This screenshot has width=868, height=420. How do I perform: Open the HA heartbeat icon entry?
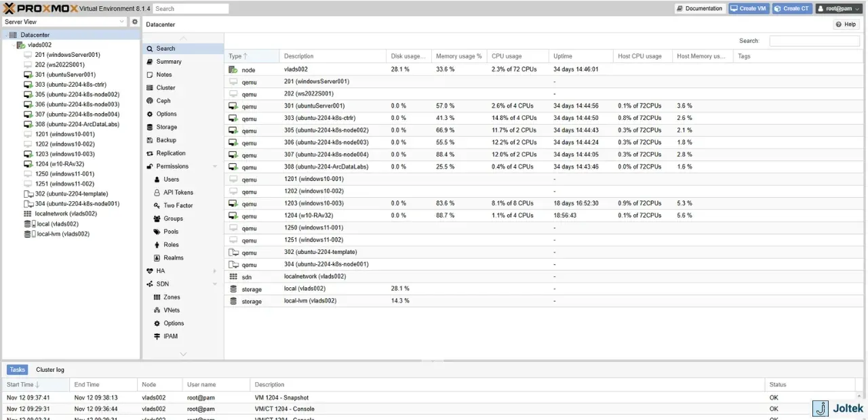(x=150, y=271)
